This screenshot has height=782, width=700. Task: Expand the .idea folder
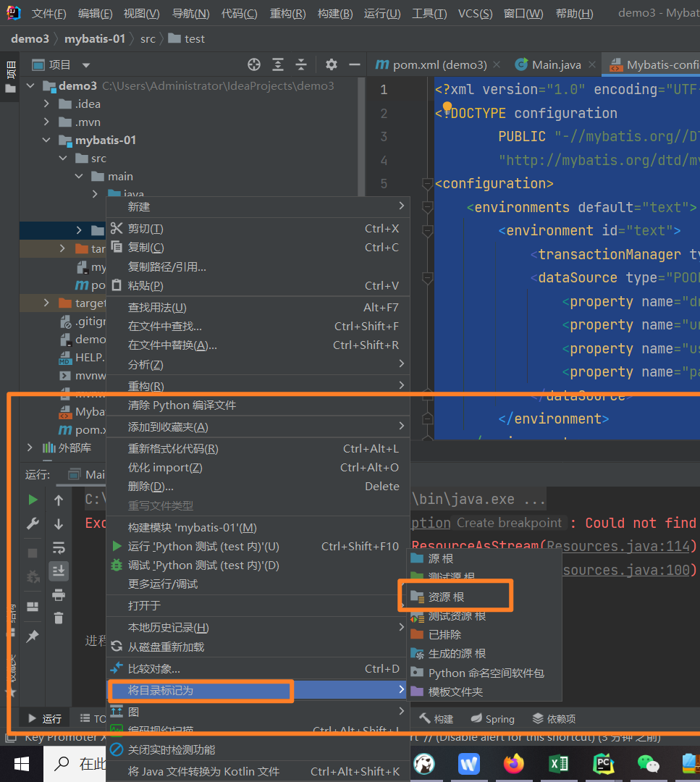pos(46,104)
